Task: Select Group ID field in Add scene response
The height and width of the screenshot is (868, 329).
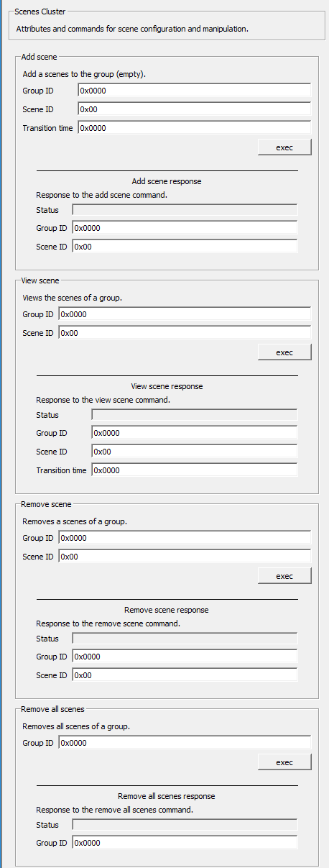Action: click(185, 228)
